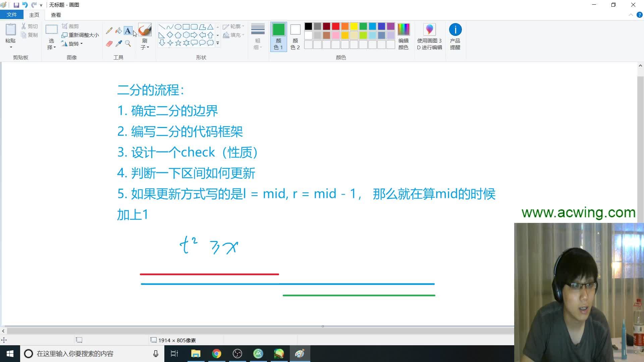This screenshot has width=644, height=362.
Task: Click 重新调整大小 (Resize) button
Action: point(80,35)
